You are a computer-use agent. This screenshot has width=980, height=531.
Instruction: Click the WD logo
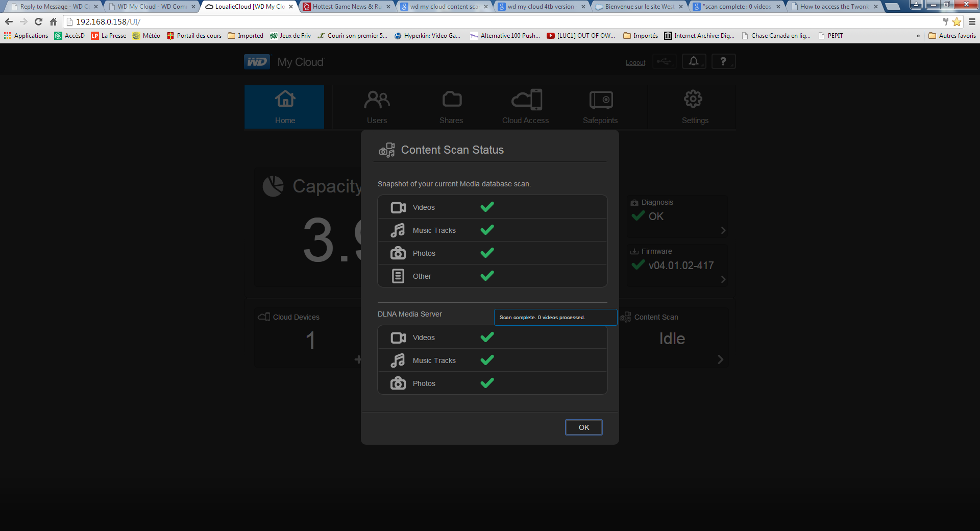click(257, 62)
